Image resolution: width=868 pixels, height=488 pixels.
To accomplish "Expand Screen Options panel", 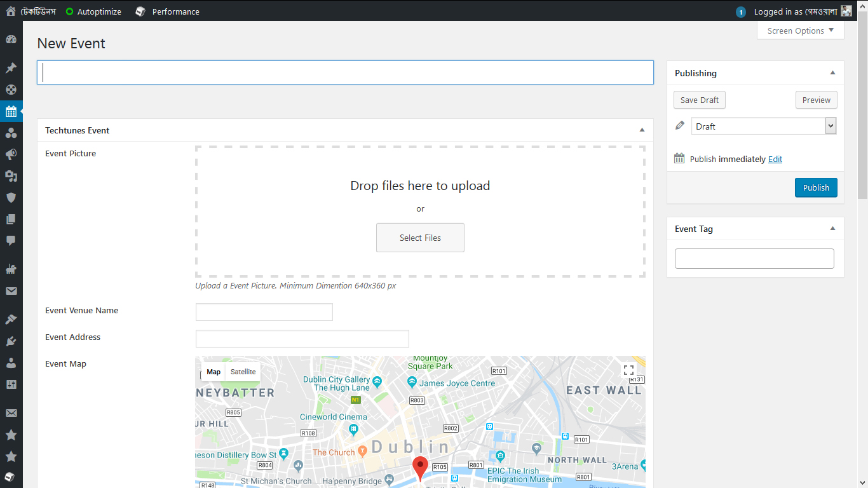I will pyautogui.click(x=800, y=30).
